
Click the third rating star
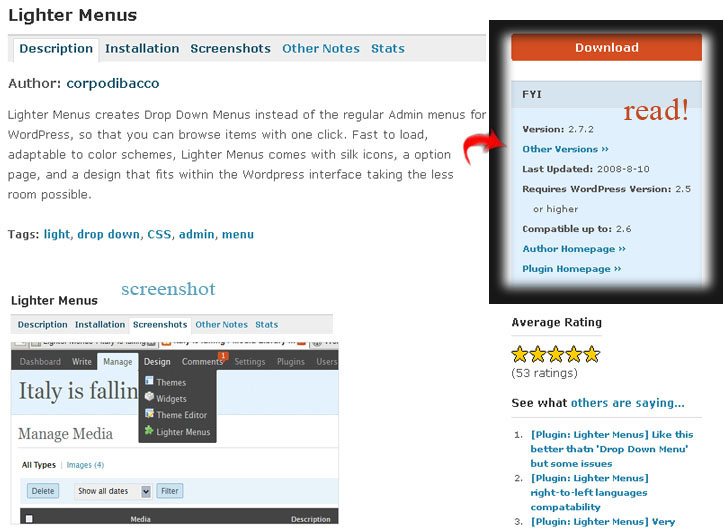coord(556,354)
